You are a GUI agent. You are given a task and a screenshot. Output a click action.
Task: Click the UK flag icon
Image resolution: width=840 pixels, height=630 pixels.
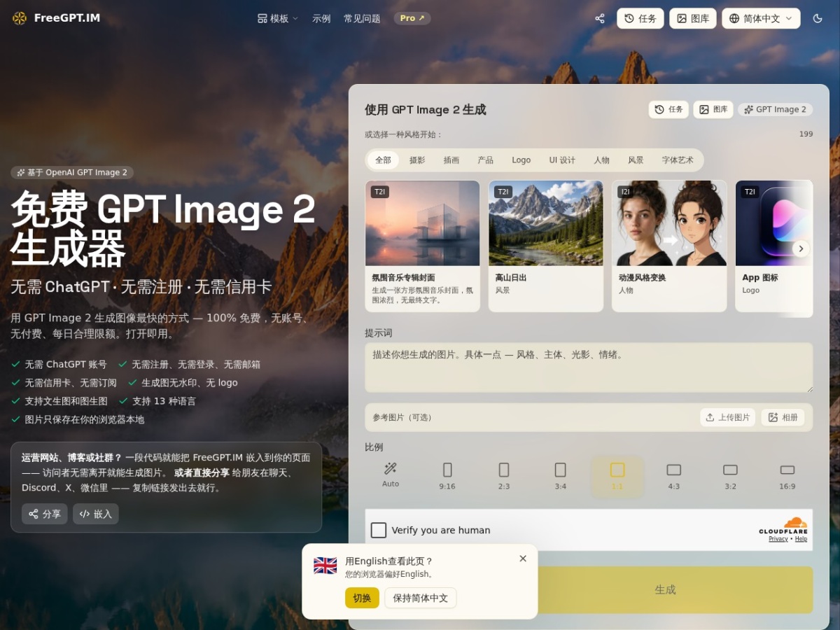click(x=325, y=566)
